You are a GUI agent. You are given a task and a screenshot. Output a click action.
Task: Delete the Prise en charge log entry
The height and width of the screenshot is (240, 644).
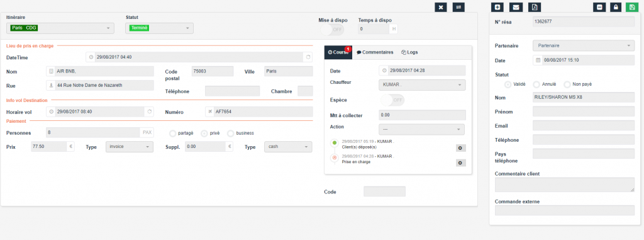click(x=461, y=163)
